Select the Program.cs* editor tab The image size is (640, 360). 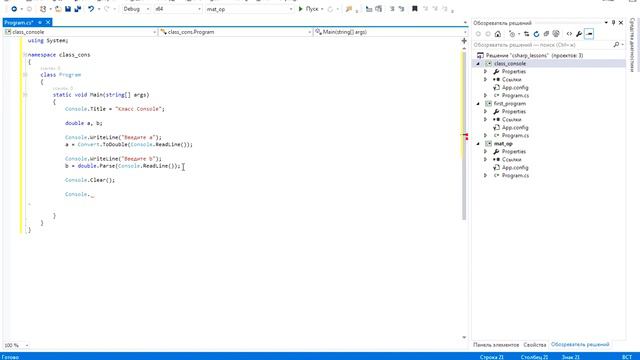click(x=18, y=22)
